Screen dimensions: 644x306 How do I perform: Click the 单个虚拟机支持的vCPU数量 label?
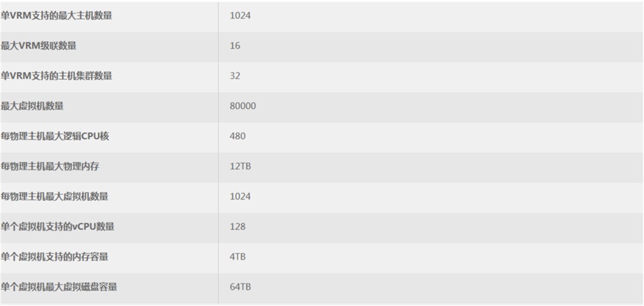pyautogui.click(x=57, y=227)
